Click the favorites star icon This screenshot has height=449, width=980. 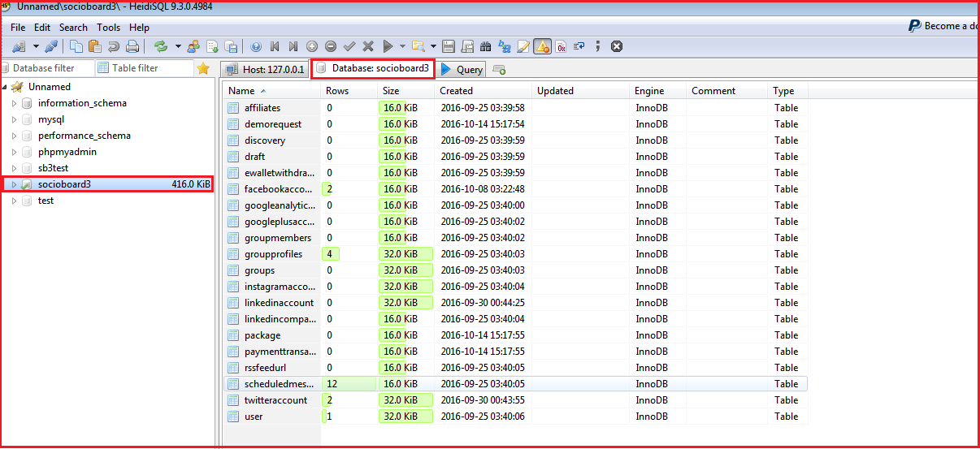pos(203,68)
